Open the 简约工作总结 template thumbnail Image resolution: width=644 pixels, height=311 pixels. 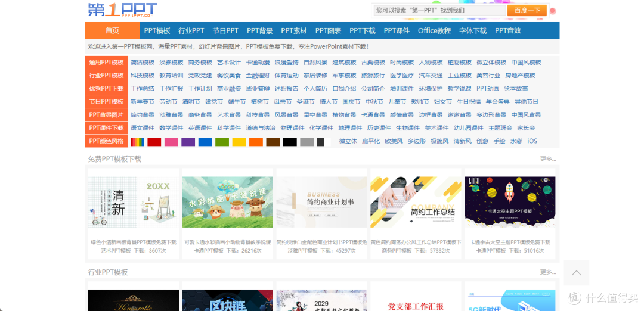coord(416,203)
